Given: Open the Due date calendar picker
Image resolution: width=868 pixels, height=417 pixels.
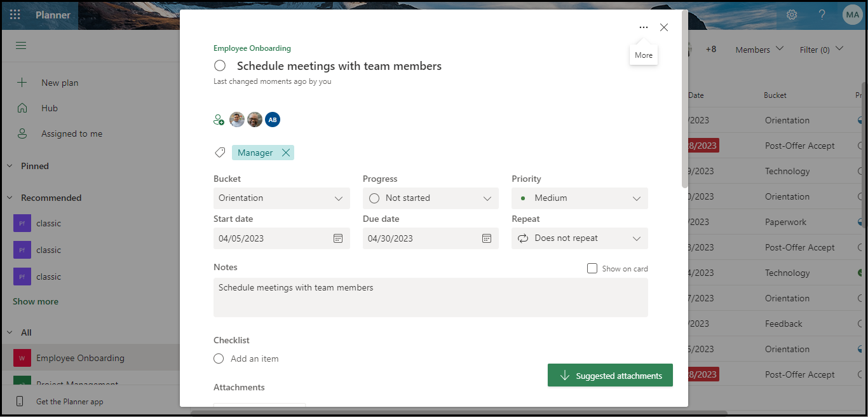Looking at the screenshot, I should click(x=487, y=238).
